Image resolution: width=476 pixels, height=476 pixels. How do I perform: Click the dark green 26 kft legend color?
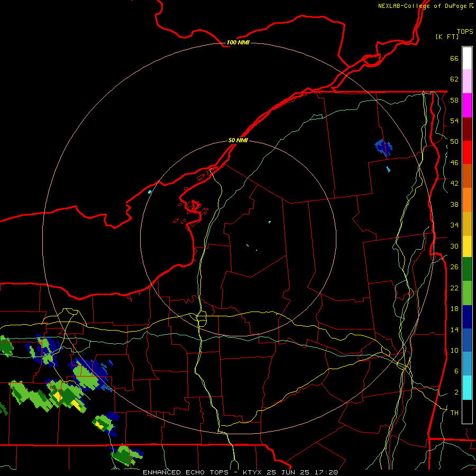click(x=467, y=269)
